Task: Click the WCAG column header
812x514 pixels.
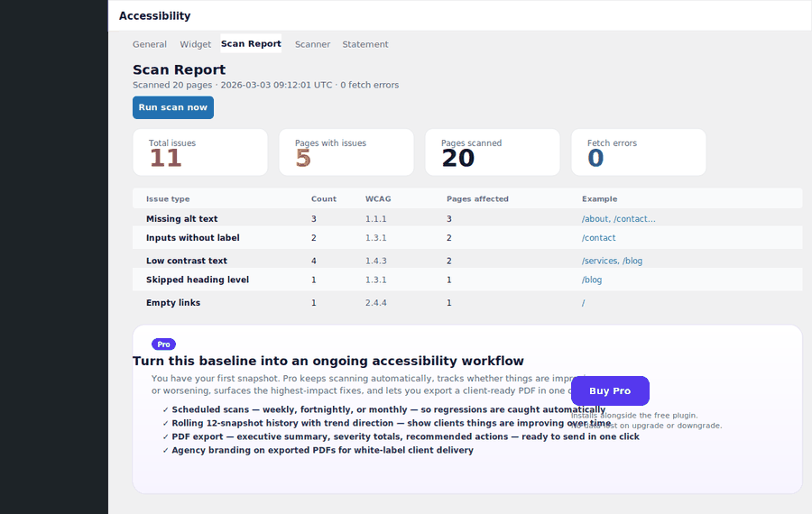Action: coord(378,198)
